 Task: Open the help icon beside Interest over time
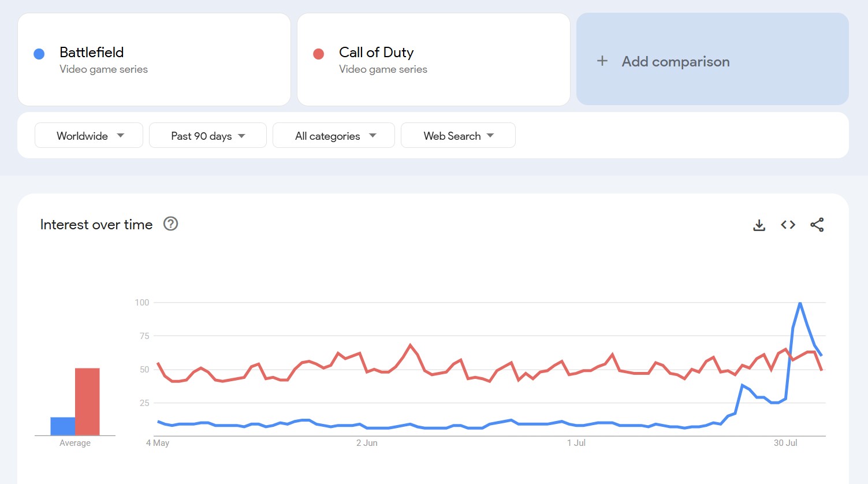(x=170, y=224)
